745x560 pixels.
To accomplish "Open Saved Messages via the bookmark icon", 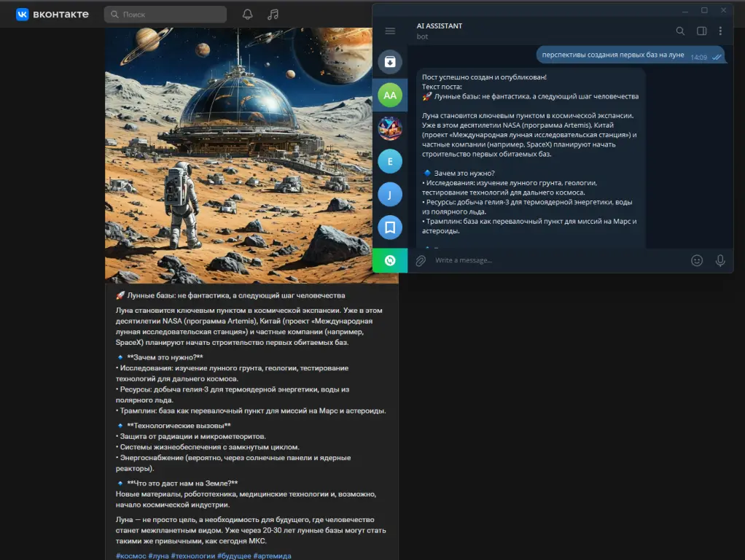I will 390,227.
